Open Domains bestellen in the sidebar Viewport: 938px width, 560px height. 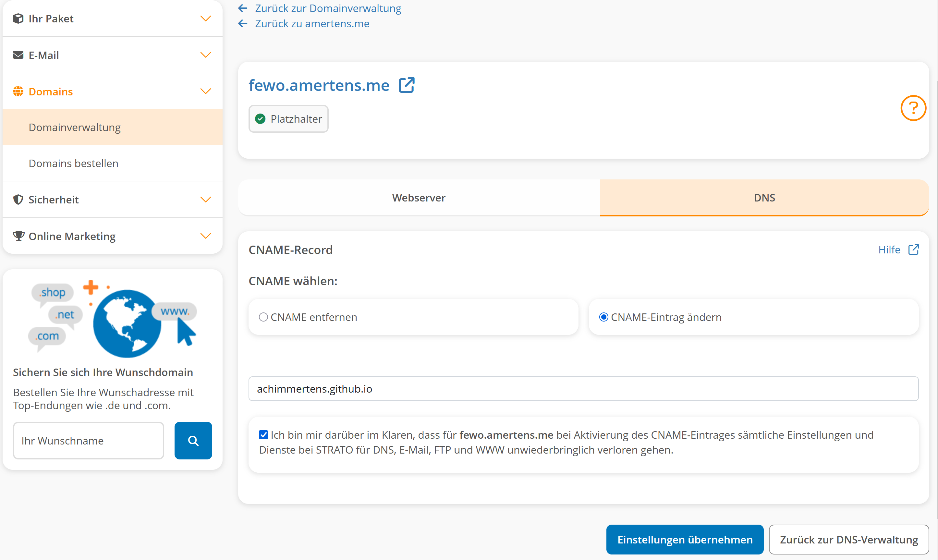tap(113, 164)
